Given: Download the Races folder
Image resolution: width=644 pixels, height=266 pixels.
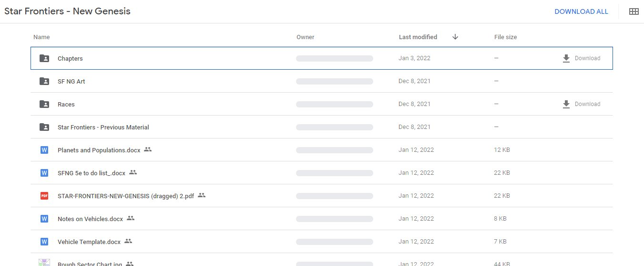Looking at the screenshot, I should tap(581, 104).
